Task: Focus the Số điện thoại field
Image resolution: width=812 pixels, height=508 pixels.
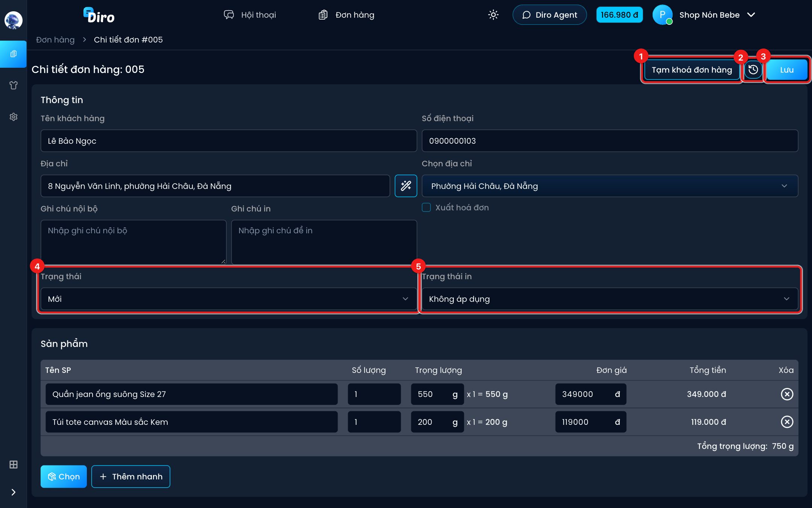Action: pos(610,141)
